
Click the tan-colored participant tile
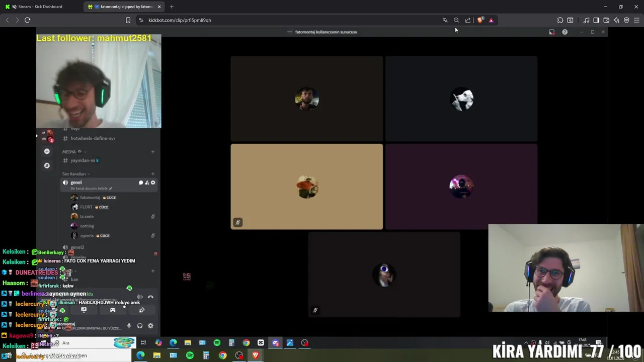(307, 187)
